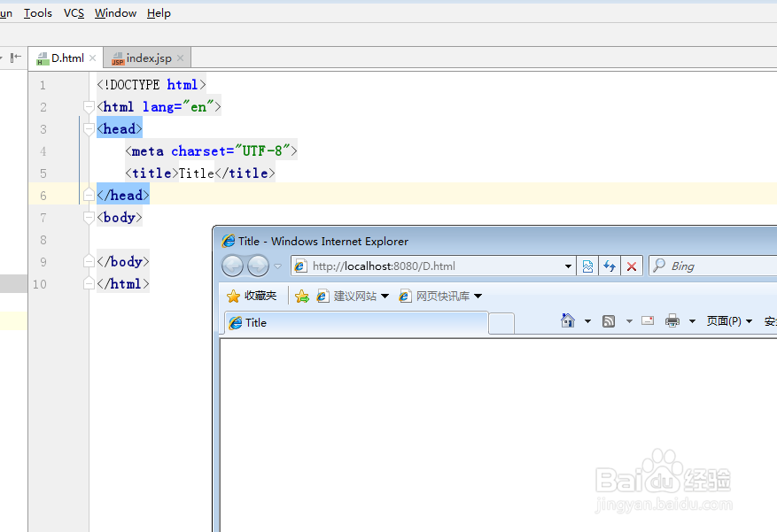The image size is (777, 532).
Task: Click line number 8 in the gutter
Action: click(43, 240)
